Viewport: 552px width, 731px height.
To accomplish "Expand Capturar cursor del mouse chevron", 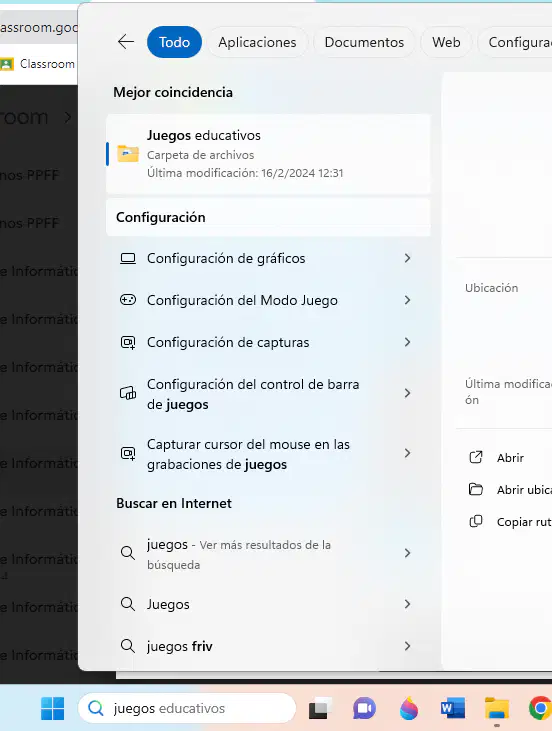I will point(407,453).
